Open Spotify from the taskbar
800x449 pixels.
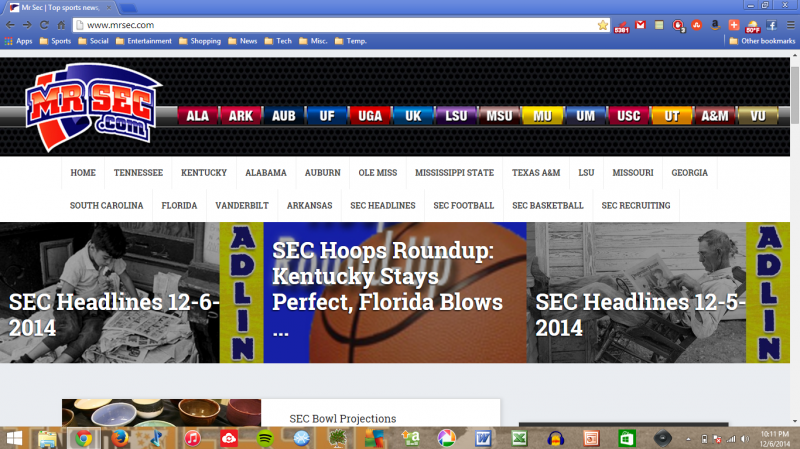(265, 438)
